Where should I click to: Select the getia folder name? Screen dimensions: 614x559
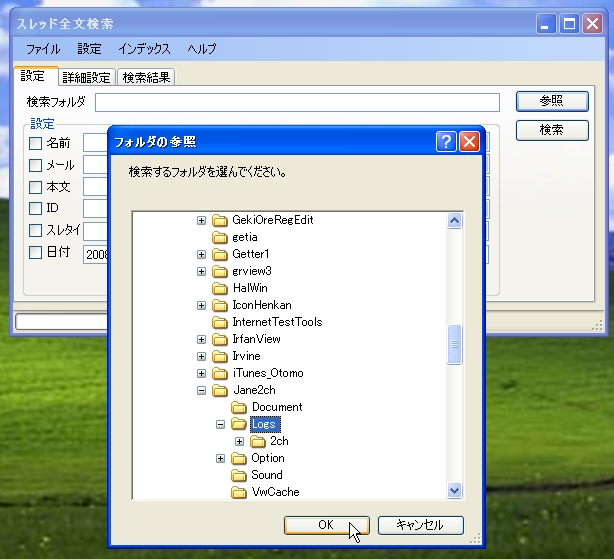coord(245,237)
